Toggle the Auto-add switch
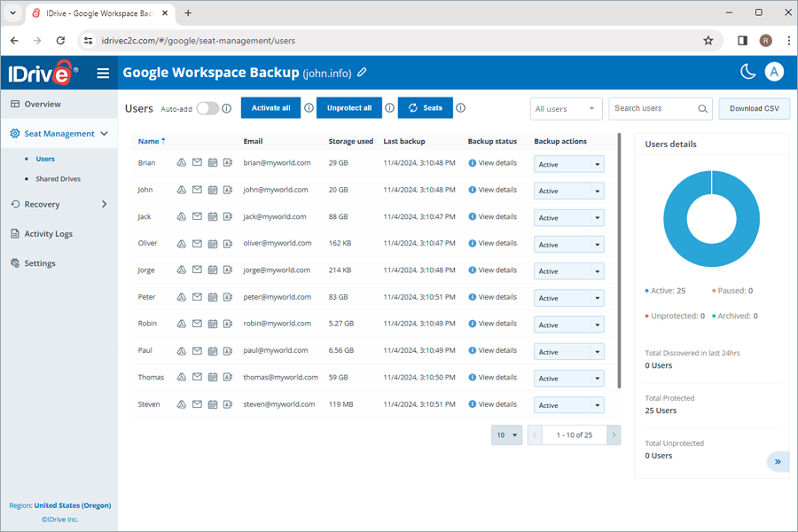 [207, 108]
